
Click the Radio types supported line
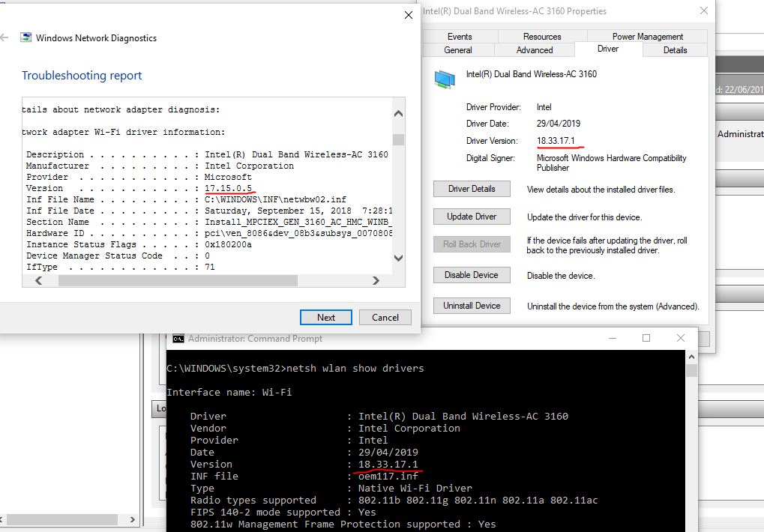[394, 501]
